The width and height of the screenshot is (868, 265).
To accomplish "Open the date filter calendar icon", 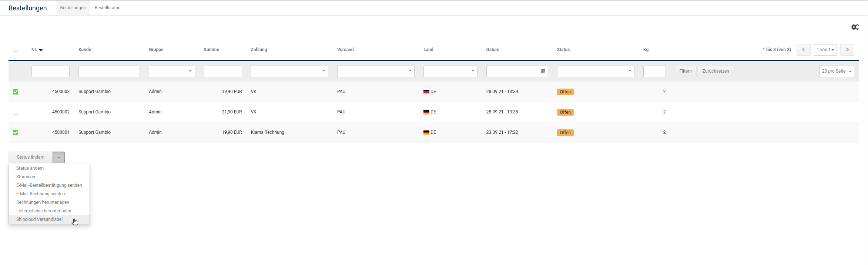I will (543, 71).
